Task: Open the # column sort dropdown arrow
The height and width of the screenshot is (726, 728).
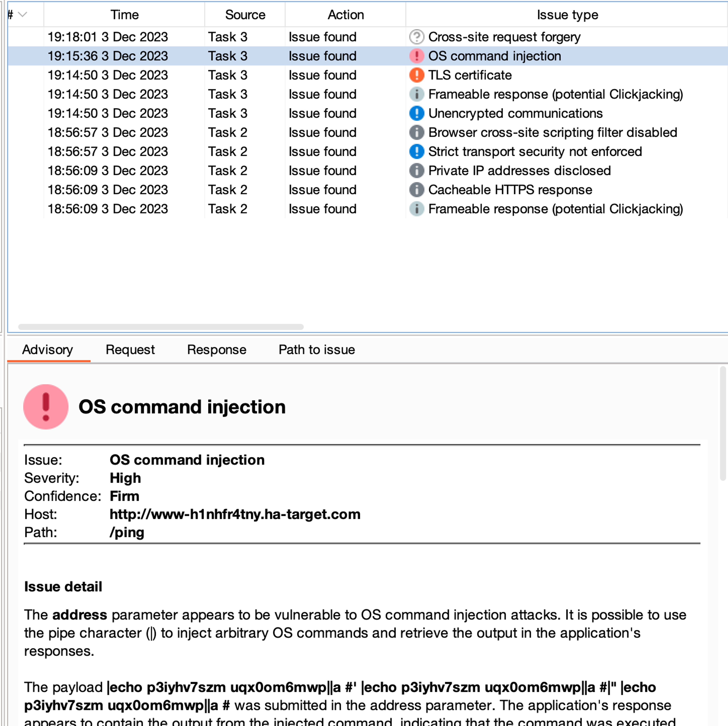Action: tap(23, 15)
